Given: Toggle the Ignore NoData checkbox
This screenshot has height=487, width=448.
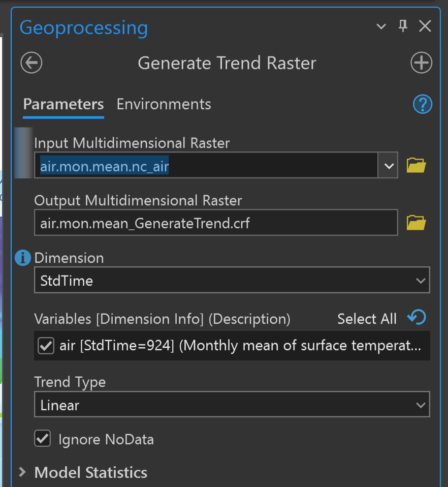Looking at the screenshot, I should click(43, 439).
